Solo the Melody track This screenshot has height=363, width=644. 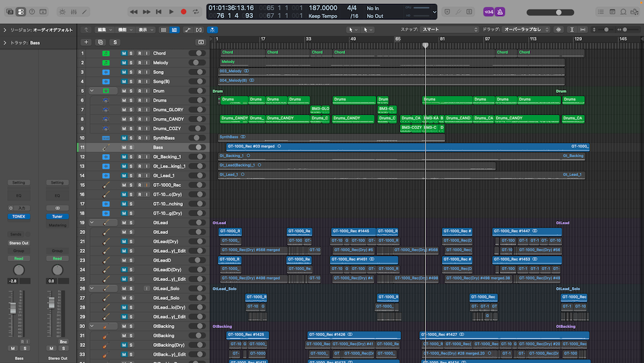coord(131,63)
